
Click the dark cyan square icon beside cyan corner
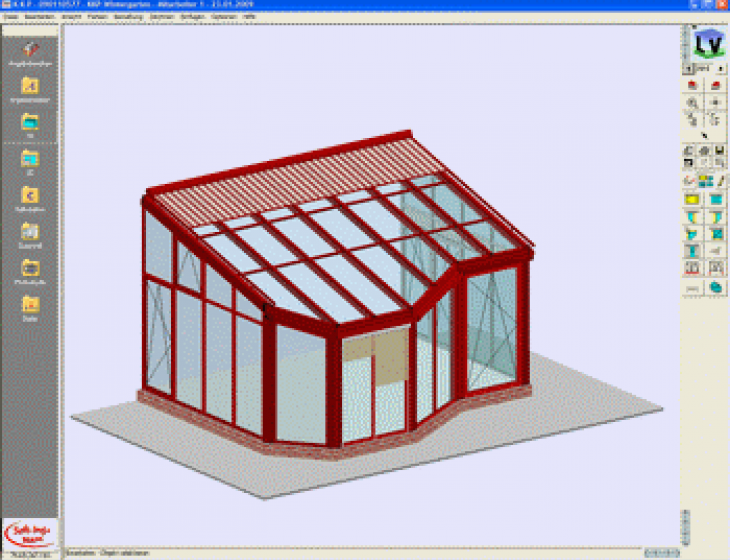(716, 234)
